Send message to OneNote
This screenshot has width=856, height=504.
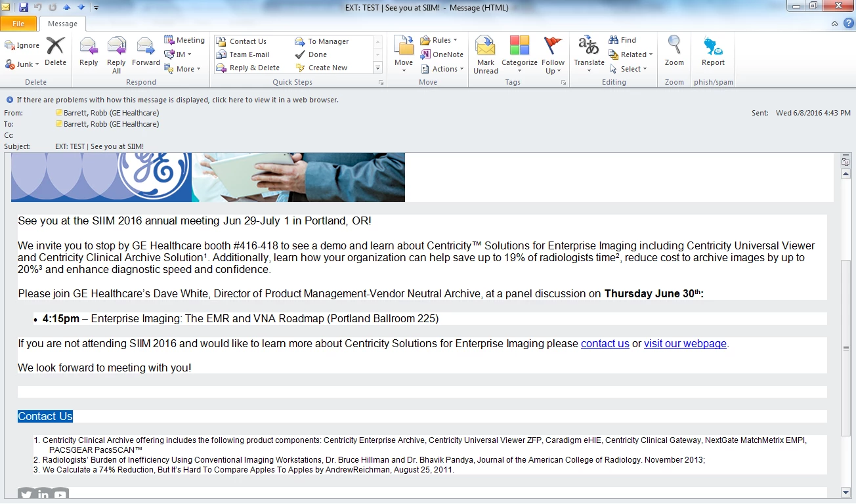[442, 54]
